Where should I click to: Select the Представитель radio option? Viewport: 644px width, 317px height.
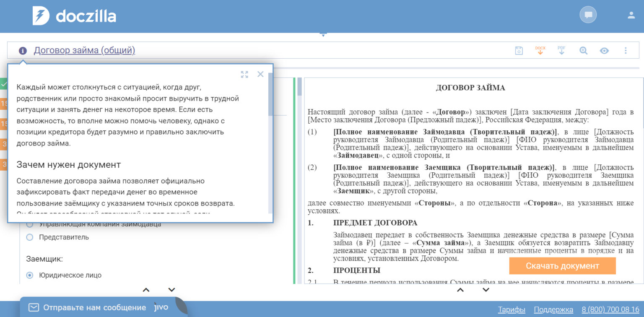[30, 237]
